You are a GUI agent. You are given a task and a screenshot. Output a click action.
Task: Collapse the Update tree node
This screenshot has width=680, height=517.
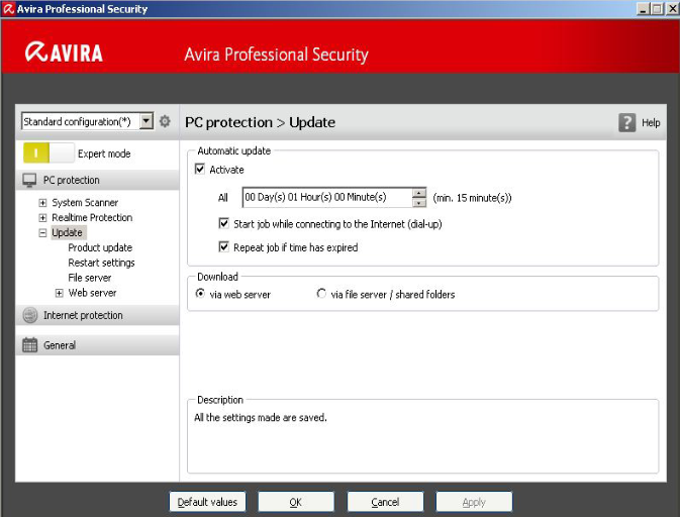[43, 233]
